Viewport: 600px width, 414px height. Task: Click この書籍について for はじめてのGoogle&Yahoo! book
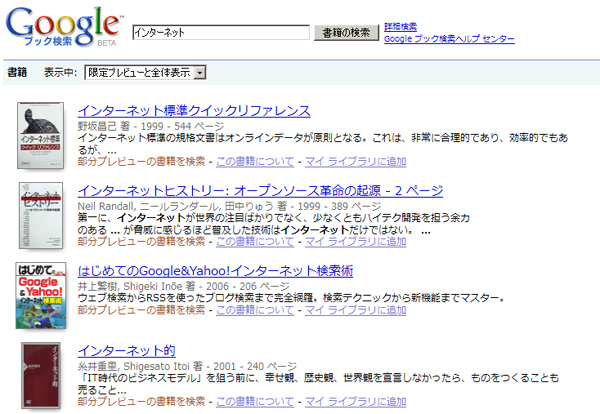pos(255,310)
